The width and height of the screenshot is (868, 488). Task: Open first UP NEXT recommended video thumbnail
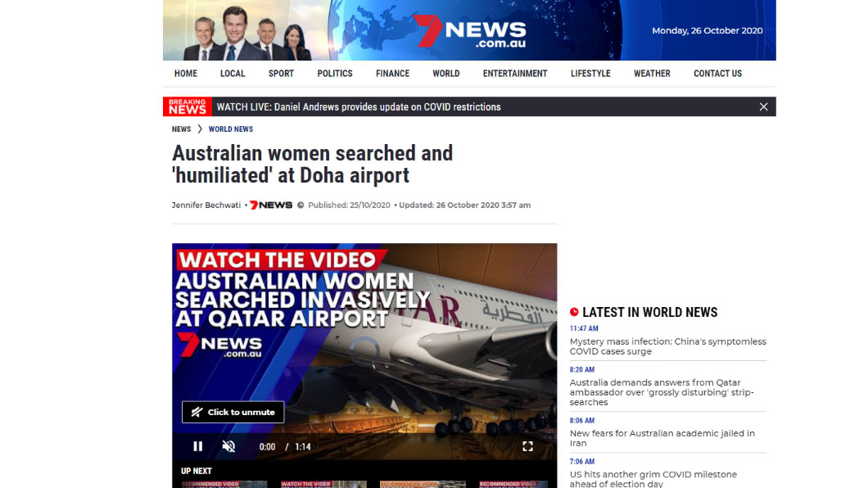coord(224,484)
